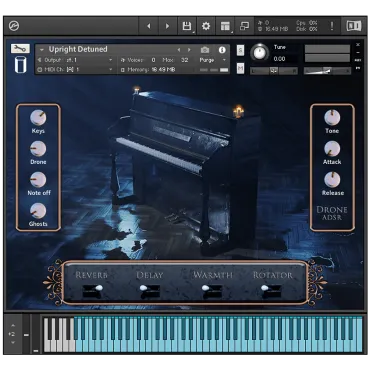
Task: Open the MIDI Ch dropdown
Action: [x=75, y=69]
